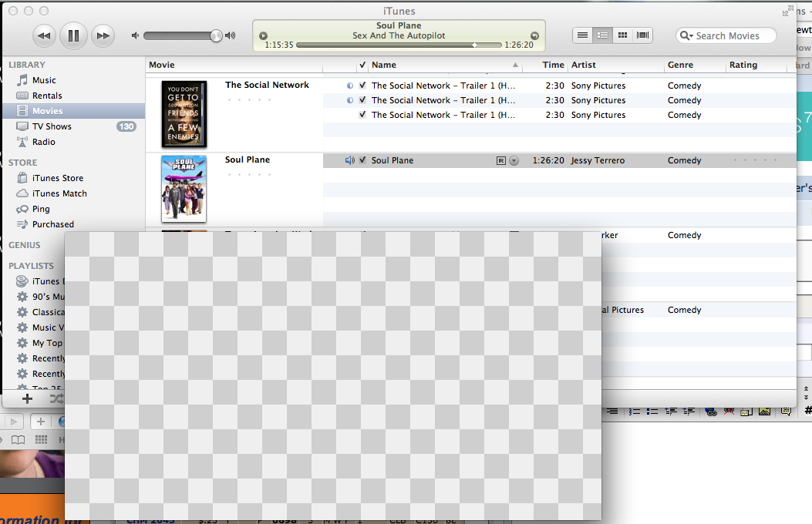Click the left arrow icon in the display
This screenshot has height=524, width=812.
pyautogui.click(x=263, y=35)
